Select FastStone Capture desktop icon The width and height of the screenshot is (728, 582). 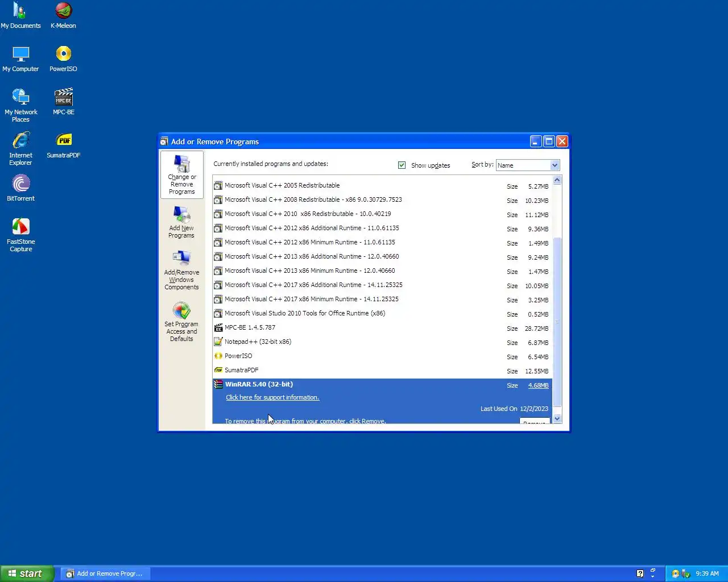[x=20, y=235]
